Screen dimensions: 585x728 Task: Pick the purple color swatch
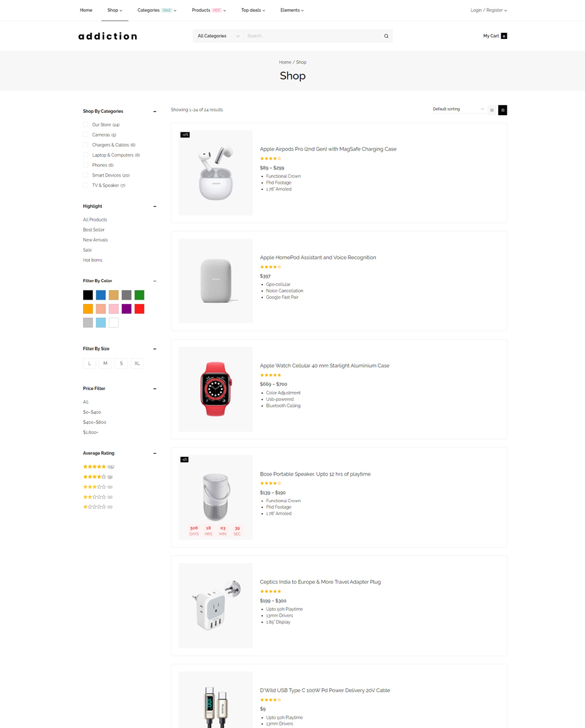pyautogui.click(x=126, y=309)
